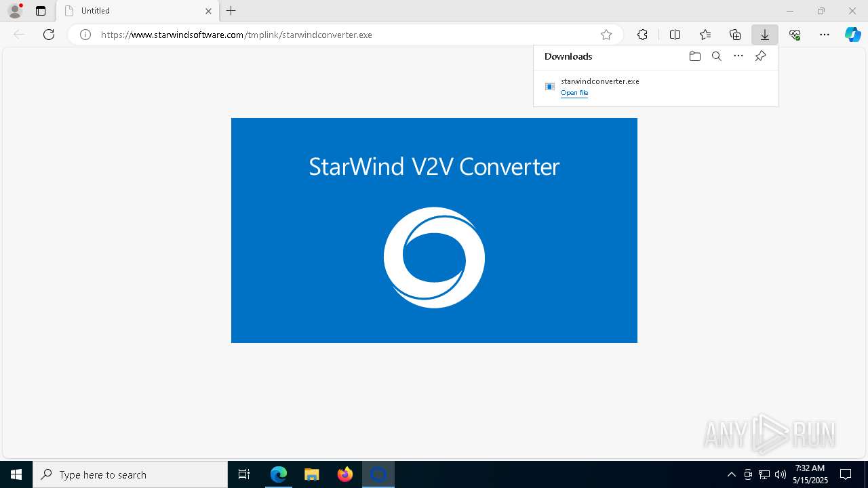Go back to the previous page
This screenshot has width=868, height=488.
pyautogui.click(x=19, y=35)
